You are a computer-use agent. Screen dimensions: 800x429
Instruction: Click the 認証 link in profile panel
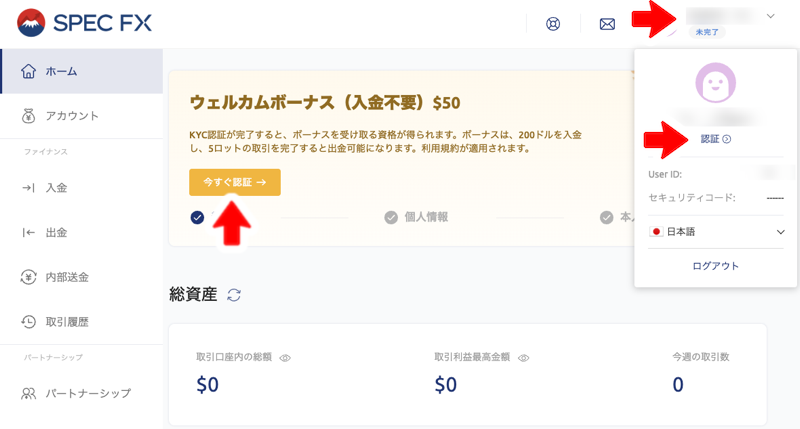(x=715, y=139)
